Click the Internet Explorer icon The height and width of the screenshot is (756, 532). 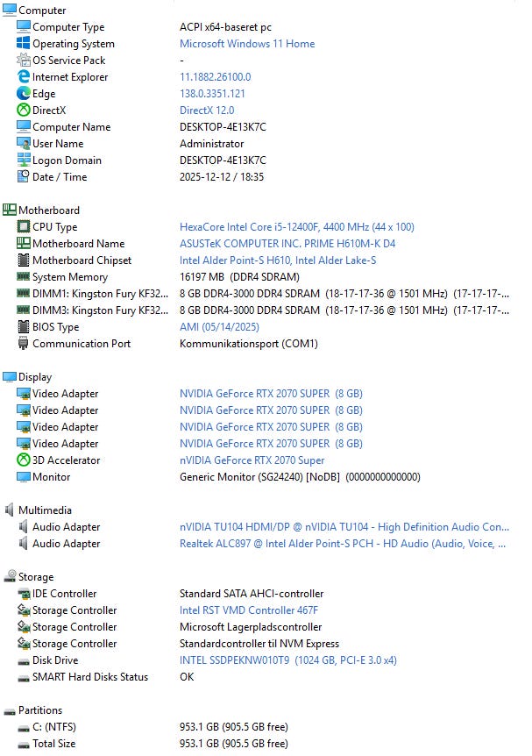click(x=23, y=76)
